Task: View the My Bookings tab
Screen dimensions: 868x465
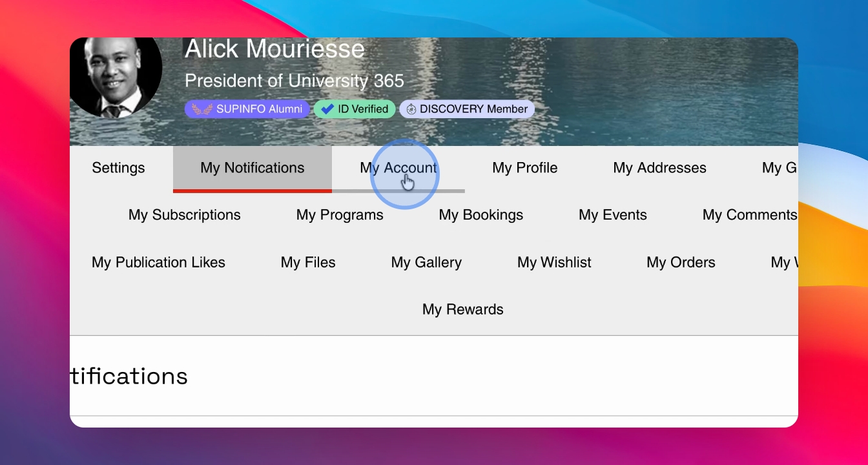Action: 481,215
